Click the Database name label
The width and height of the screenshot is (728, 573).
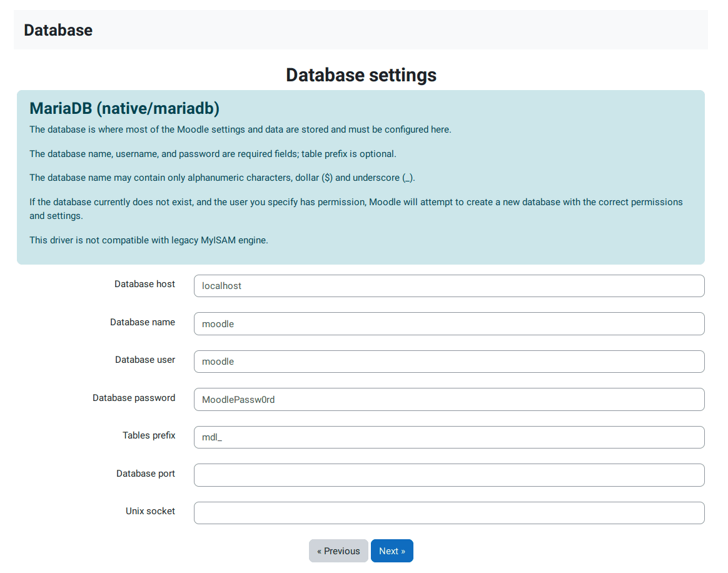[x=143, y=322]
